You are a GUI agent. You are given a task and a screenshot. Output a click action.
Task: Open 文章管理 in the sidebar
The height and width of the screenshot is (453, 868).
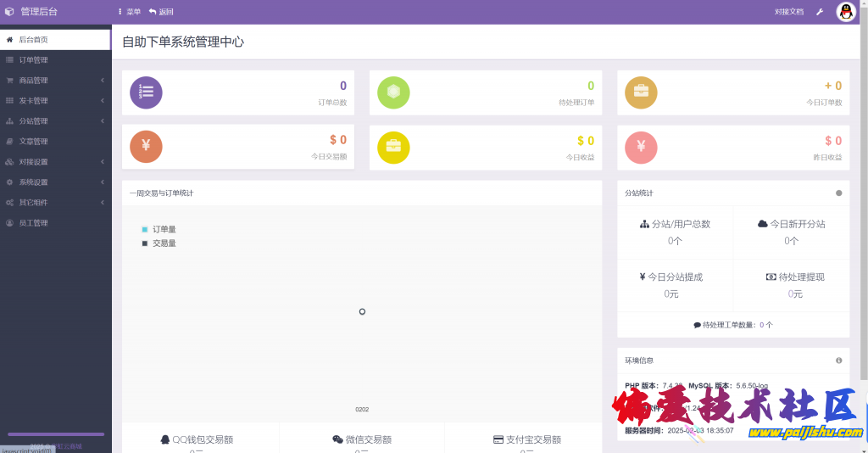[33, 142]
